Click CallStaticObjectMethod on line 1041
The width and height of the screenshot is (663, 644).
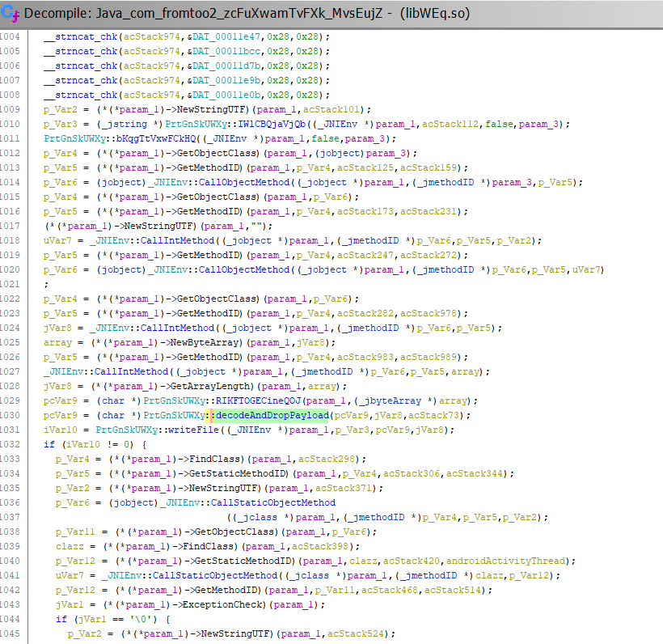point(215,575)
